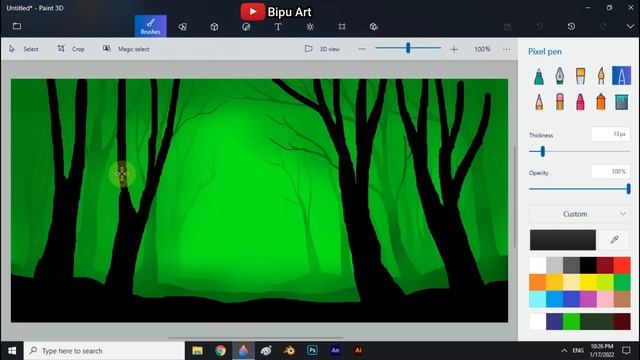Viewport: 640px width, 360px height.
Task: Open Photoshop from the taskbar
Action: 312,351
